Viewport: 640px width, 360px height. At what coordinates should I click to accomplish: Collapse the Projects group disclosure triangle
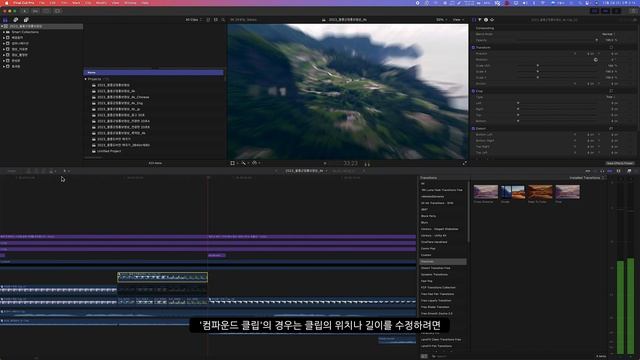coord(86,79)
